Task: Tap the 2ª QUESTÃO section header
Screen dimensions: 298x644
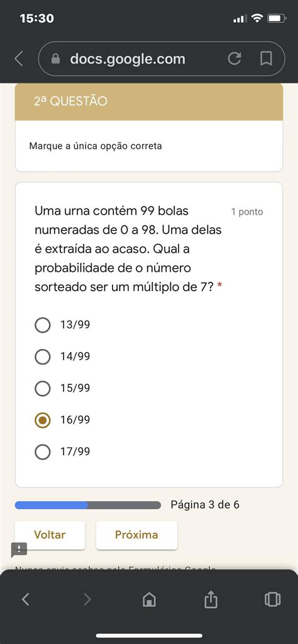Action: click(x=149, y=102)
